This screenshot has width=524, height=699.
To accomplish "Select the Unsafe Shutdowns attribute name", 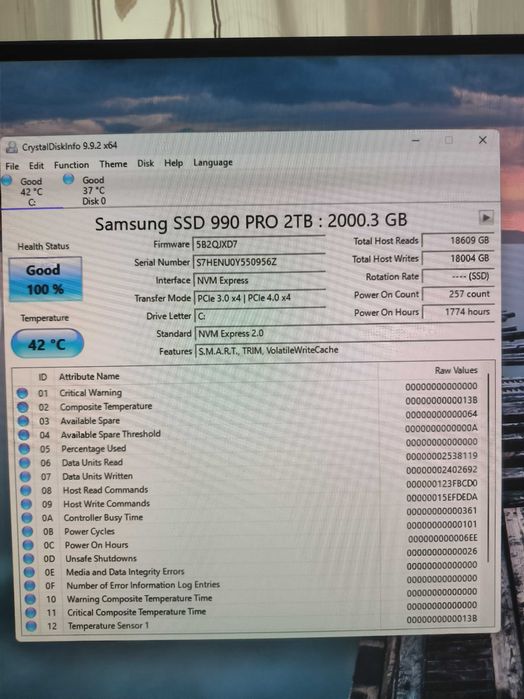I will click(101, 558).
